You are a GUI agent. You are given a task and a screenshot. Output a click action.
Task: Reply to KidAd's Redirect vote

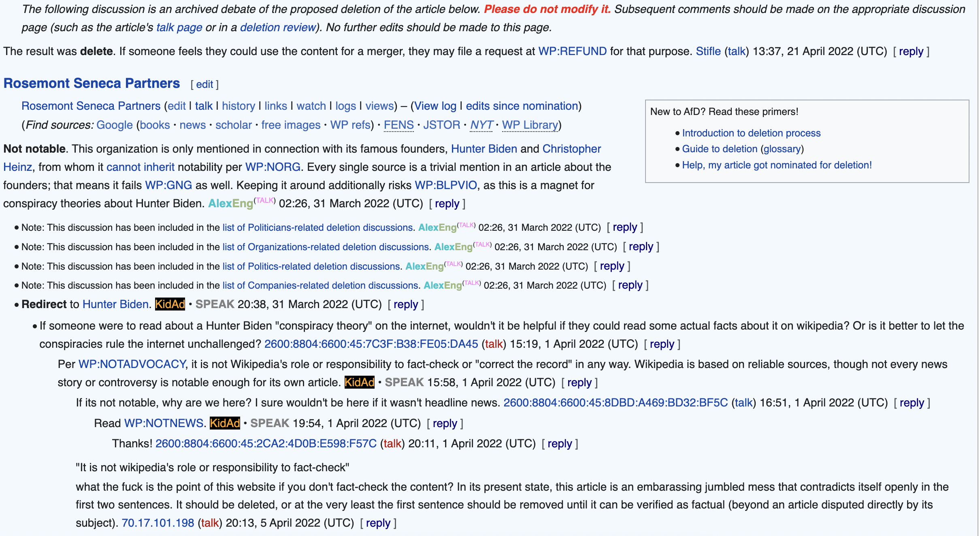point(406,304)
